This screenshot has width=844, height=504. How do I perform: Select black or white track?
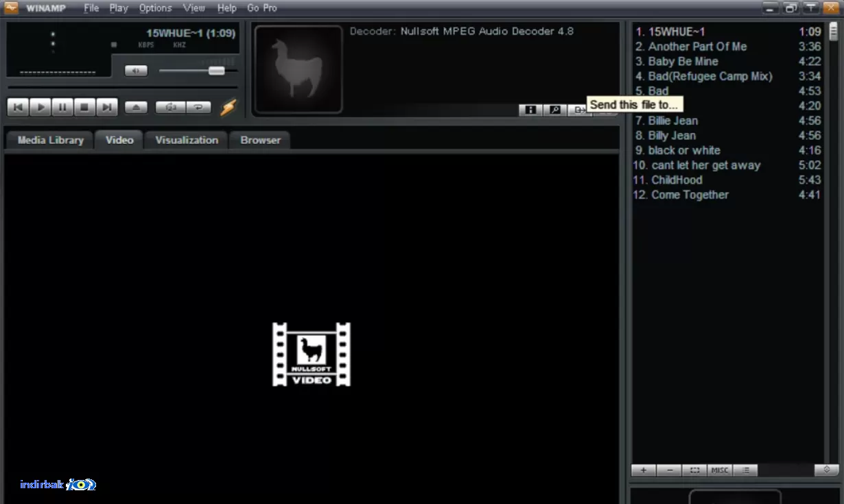(727, 150)
